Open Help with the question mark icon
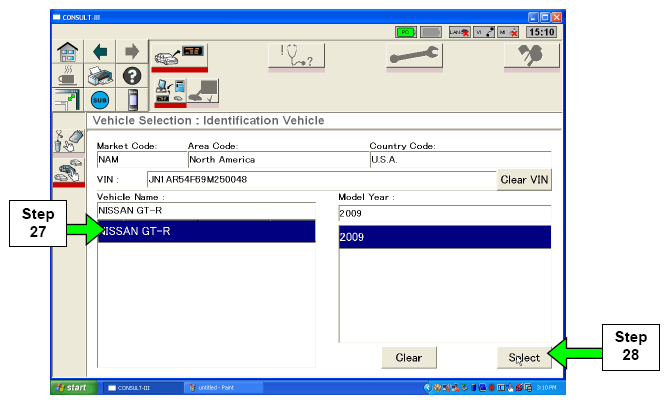The image size is (669, 404). click(130, 76)
